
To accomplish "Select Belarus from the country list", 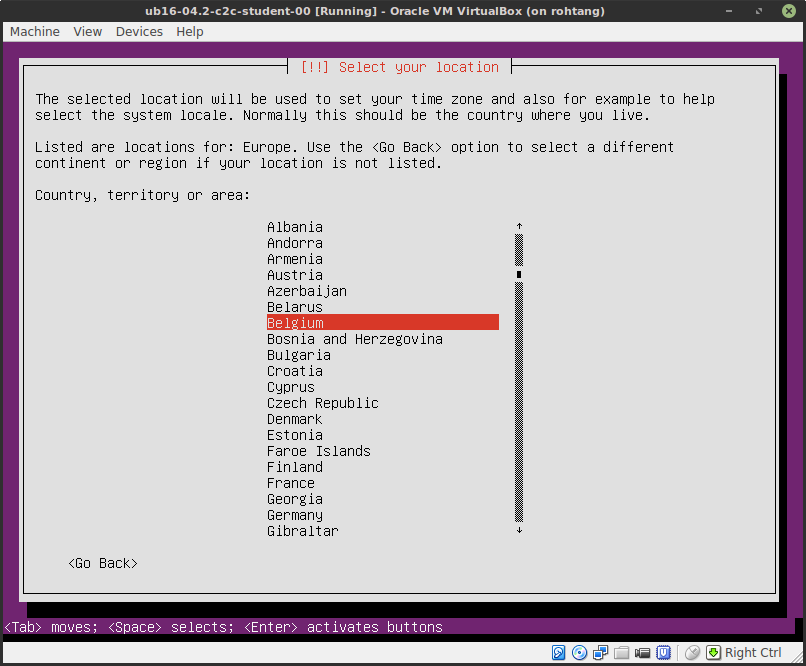I will (x=294, y=306).
